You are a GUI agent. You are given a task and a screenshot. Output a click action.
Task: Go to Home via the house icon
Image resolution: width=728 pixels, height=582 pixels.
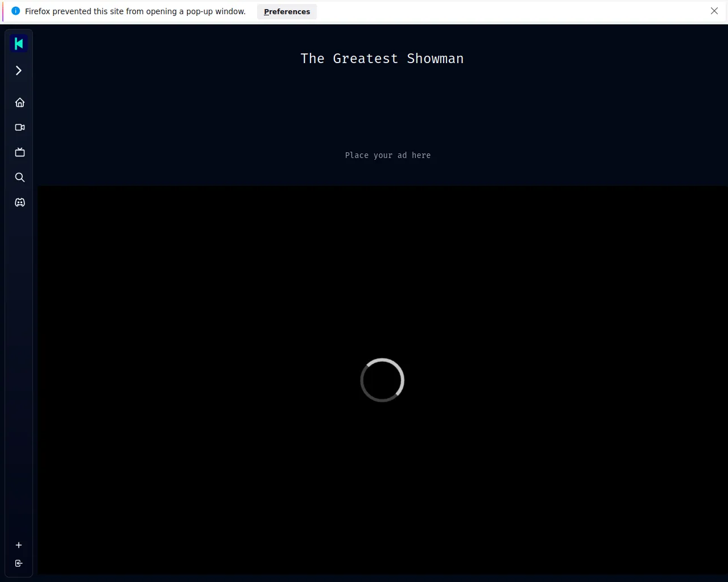(x=20, y=102)
